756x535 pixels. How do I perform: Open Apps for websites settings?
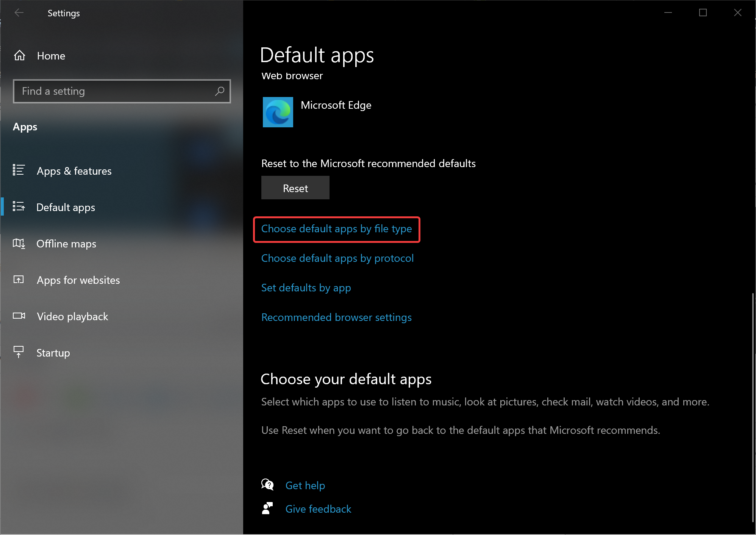coord(78,280)
